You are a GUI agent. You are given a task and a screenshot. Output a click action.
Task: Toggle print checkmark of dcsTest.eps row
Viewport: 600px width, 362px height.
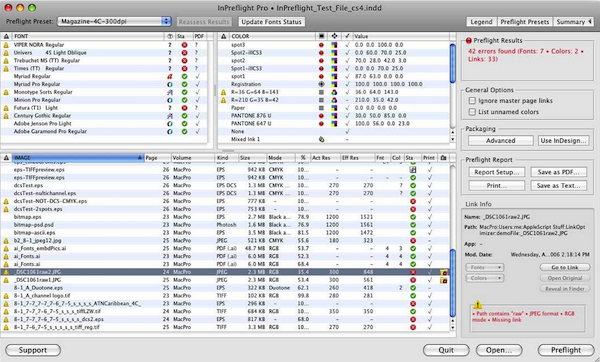(430, 186)
